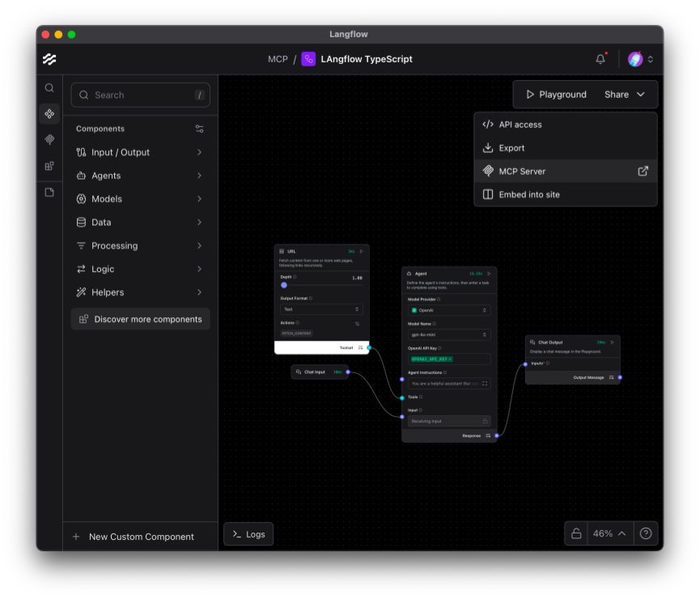Image resolution: width=700 pixels, height=599 pixels.
Task: Open the Model Name dropdown showing gpt-4o-mini
Action: pyautogui.click(x=449, y=334)
